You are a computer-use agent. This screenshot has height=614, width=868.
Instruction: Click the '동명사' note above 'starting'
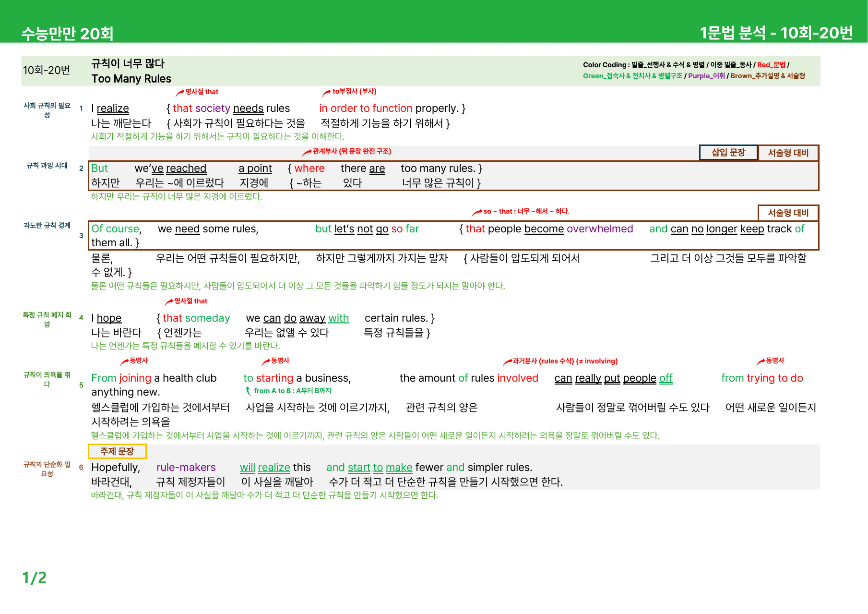(280, 361)
